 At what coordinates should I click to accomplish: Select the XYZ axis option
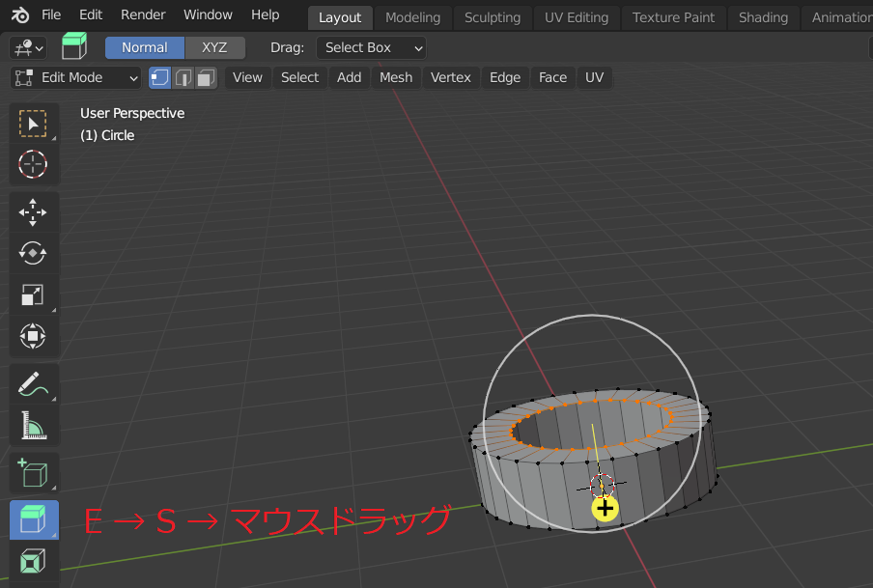pyautogui.click(x=215, y=48)
